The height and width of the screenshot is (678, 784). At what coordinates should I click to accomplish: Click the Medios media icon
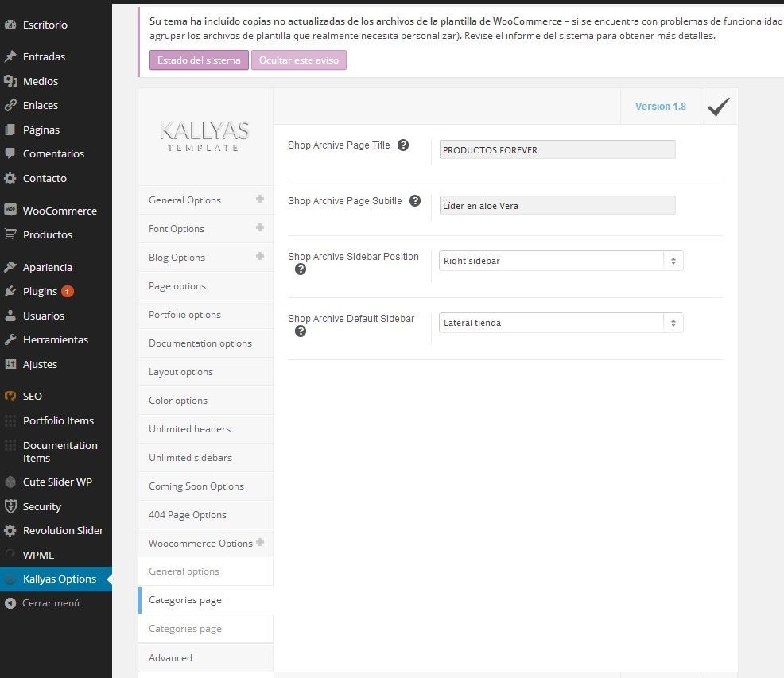[x=10, y=81]
